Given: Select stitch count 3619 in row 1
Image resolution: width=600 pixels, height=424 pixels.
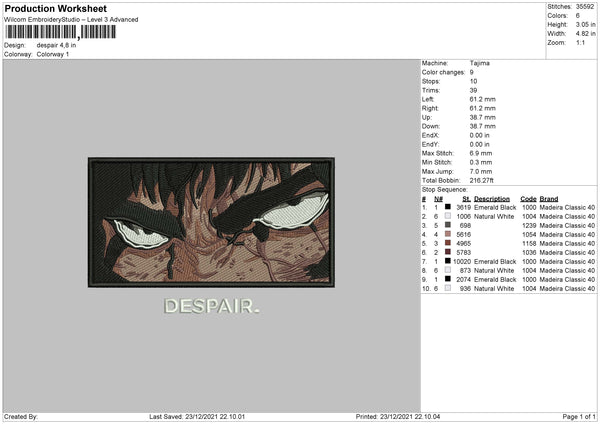Looking at the screenshot, I should click(464, 207).
